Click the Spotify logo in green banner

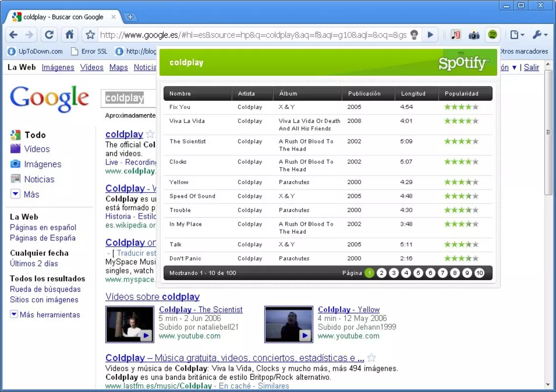click(463, 62)
